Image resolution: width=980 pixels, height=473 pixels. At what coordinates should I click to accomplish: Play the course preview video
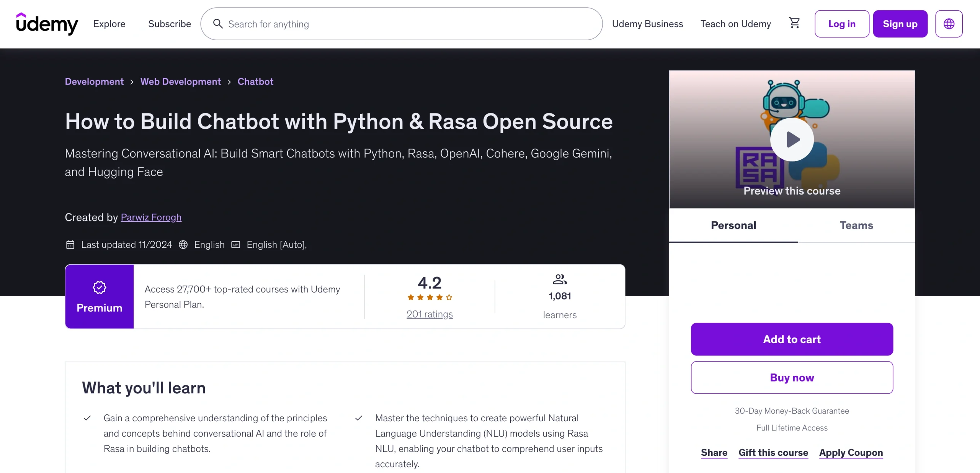pos(792,139)
